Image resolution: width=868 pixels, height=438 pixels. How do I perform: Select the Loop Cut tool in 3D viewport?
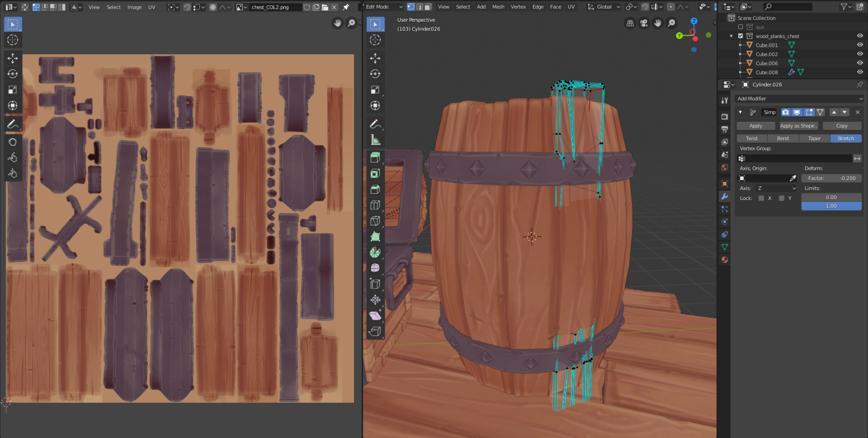(375, 205)
